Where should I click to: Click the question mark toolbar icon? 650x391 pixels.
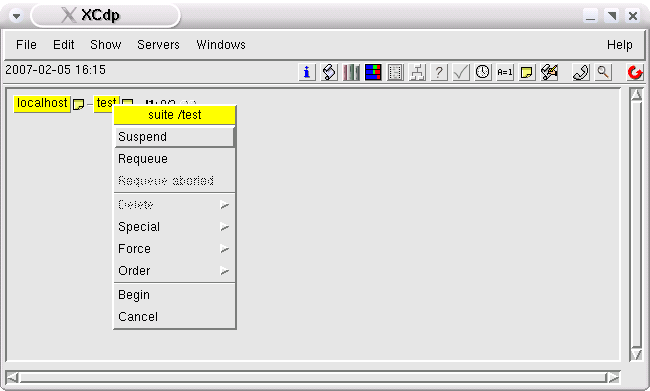[439, 72]
